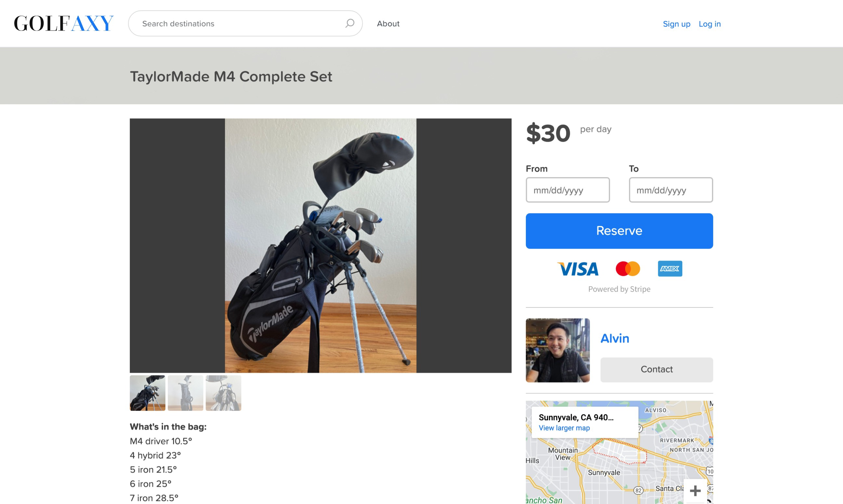Click View larger map link
The height and width of the screenshot is (504, 843).
coord(564,428)
